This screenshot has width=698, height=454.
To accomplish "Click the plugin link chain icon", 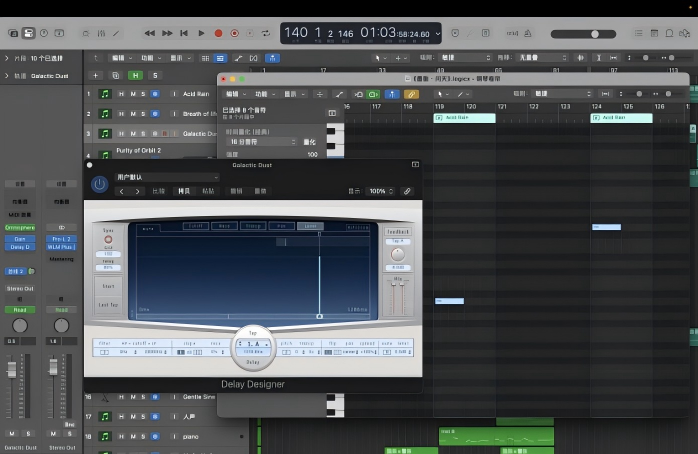I will pos(407,191).
